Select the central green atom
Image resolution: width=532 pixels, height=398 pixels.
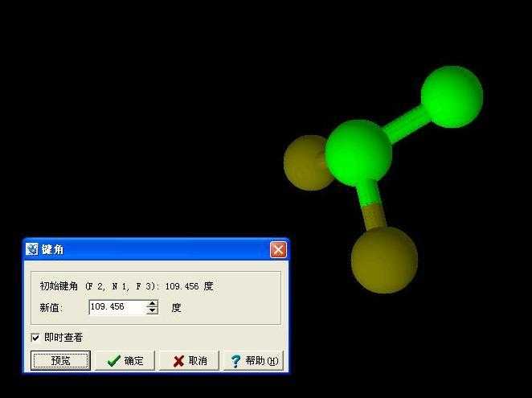[358, 151]
